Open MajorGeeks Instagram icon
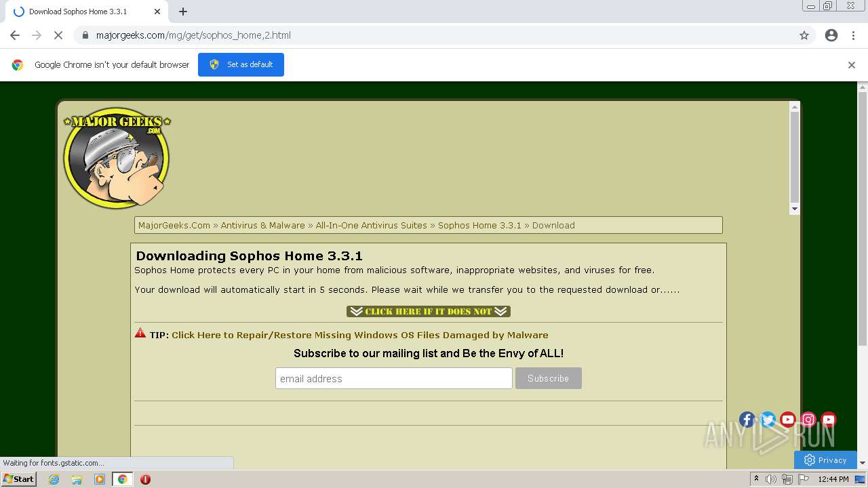Viewport: 868px width, 488px height. (x=808, y=420)
